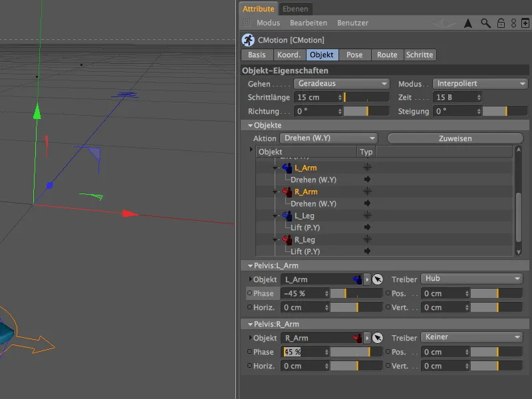Collapse the L_Arm tree node in the object list

click(x=275, y=168)
